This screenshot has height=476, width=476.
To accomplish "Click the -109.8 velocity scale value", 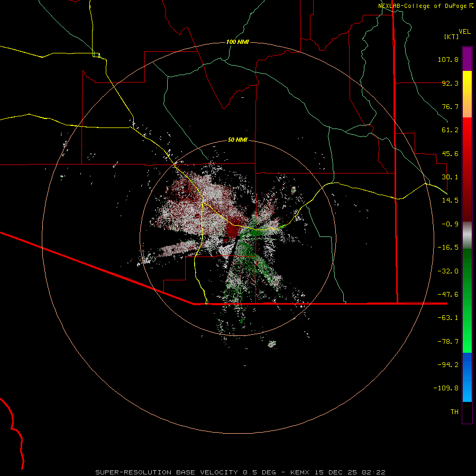I will 446,388.
